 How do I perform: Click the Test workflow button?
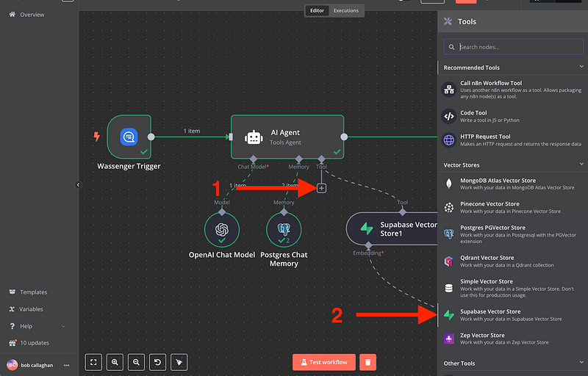pyautogui.click(x=324, y=362)
